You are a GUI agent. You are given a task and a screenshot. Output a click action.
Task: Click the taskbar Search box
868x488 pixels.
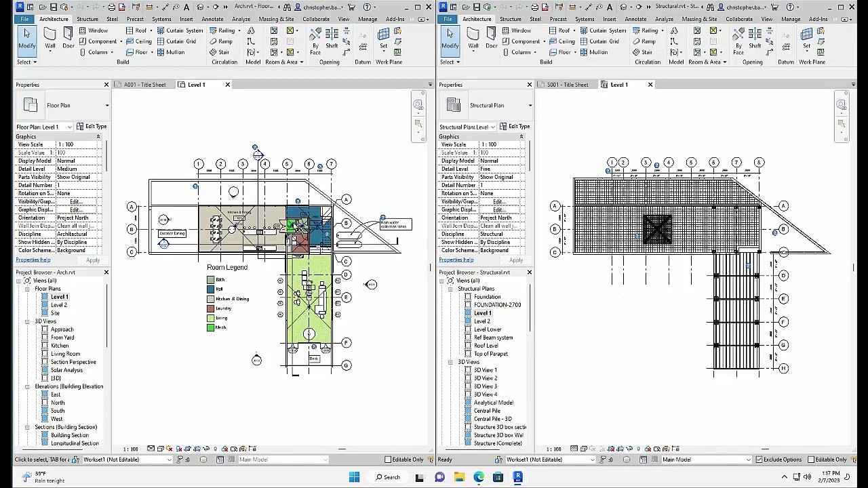click(x=389, y=477)
